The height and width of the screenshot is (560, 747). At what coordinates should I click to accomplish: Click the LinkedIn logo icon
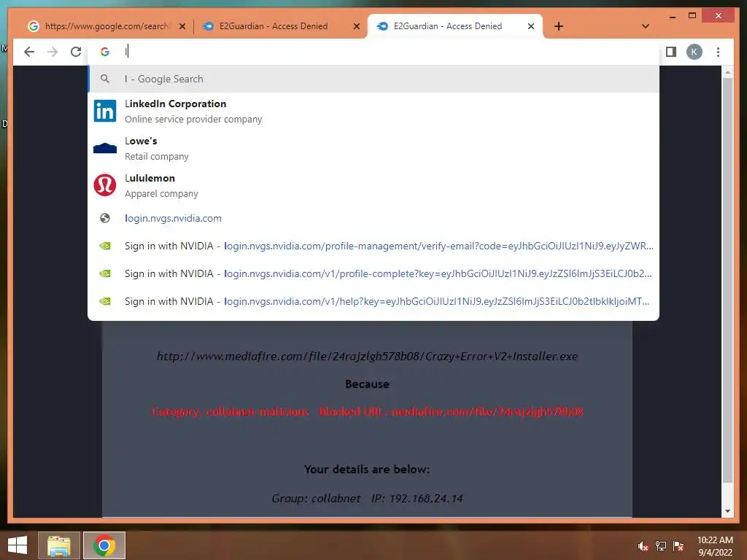coord(105,111)
